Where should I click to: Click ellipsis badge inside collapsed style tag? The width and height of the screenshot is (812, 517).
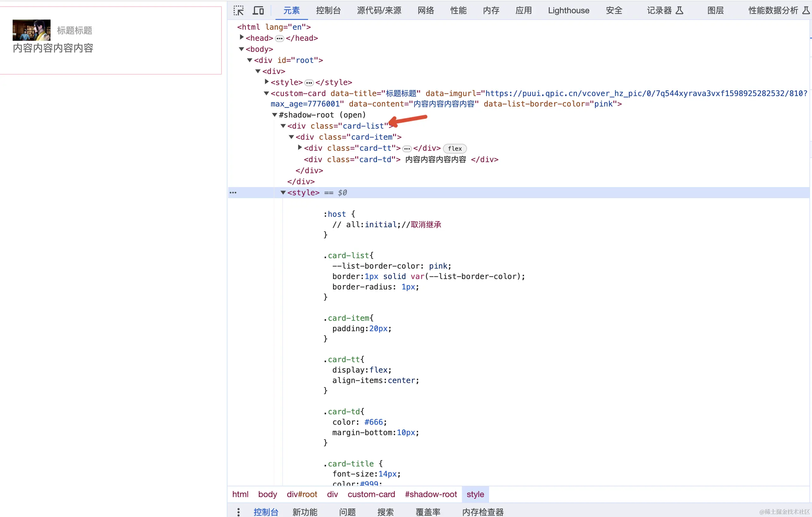pyautogui.click(x=309, y=82)
